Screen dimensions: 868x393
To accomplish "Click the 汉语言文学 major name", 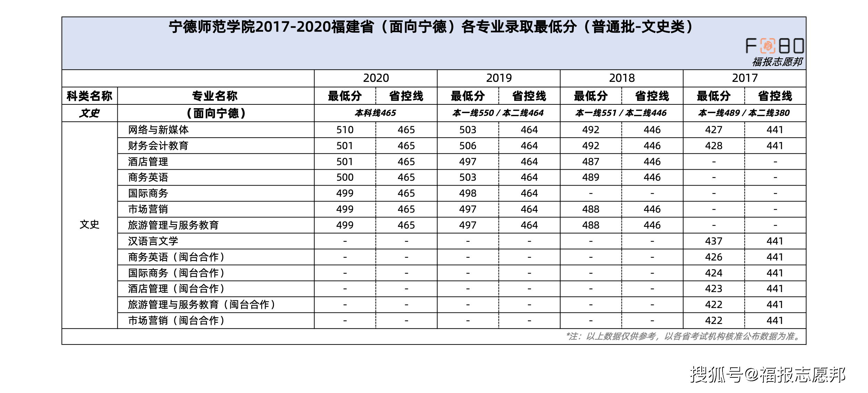I will pyautogui.click(x=153, y=241).
